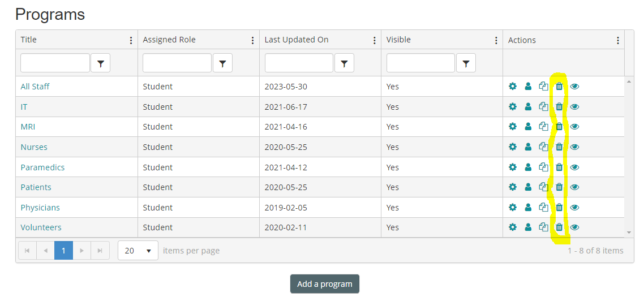Click the Title filter text field
Viewport: 644px width, 301px height.
click(55, 63)
